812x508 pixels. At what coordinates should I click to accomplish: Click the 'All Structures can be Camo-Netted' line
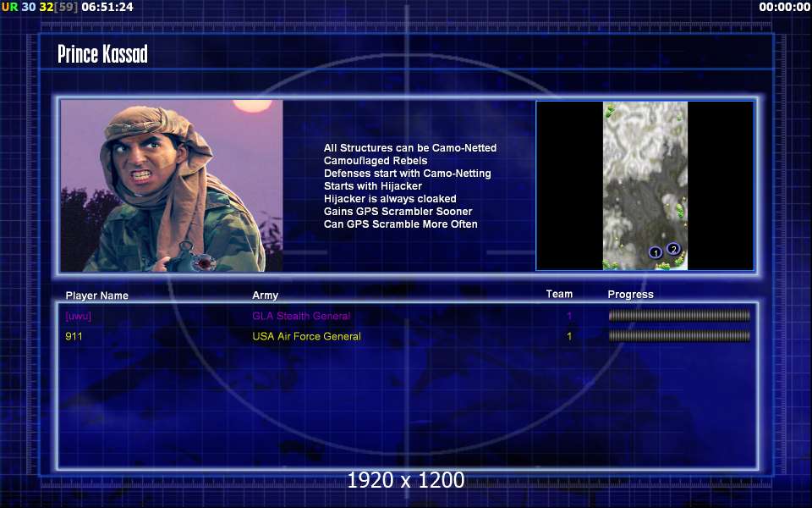(409, 148)
